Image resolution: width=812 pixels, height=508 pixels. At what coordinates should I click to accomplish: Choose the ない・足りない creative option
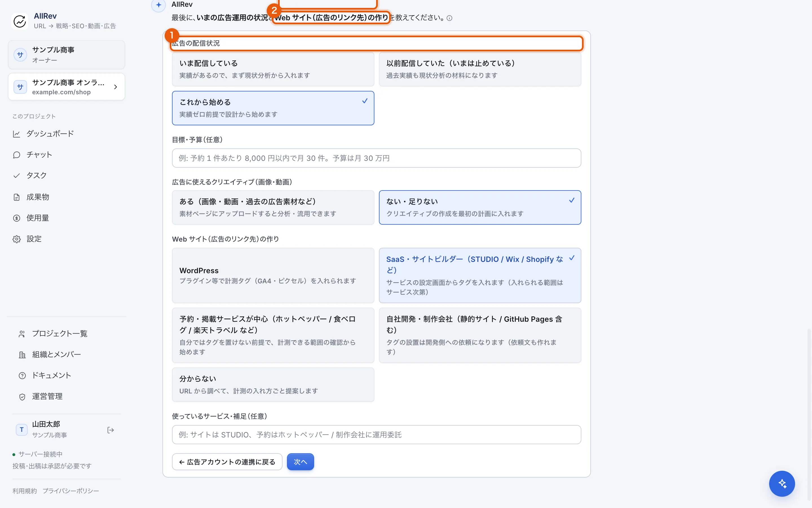(x=480, y=207)
